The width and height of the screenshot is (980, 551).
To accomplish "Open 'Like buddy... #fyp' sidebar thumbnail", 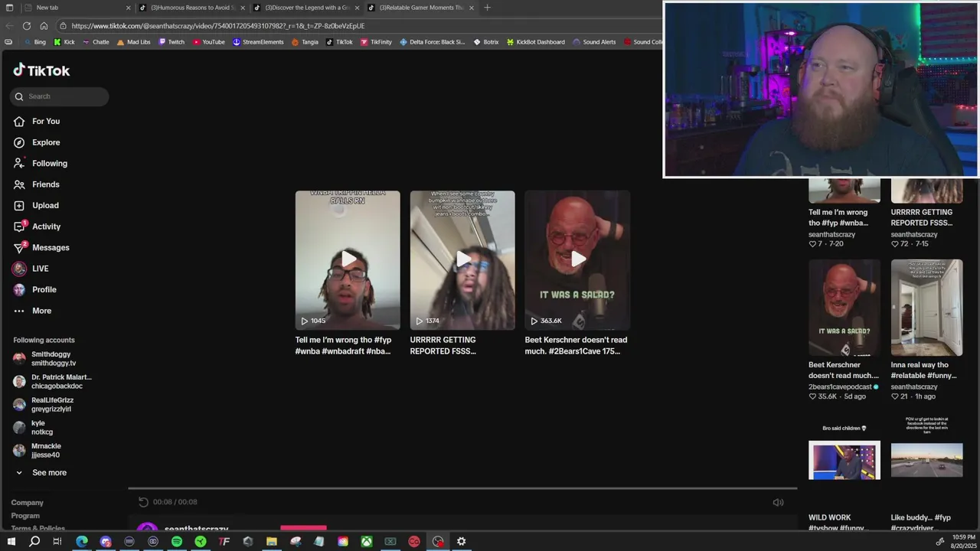I will tap(926, 460).
